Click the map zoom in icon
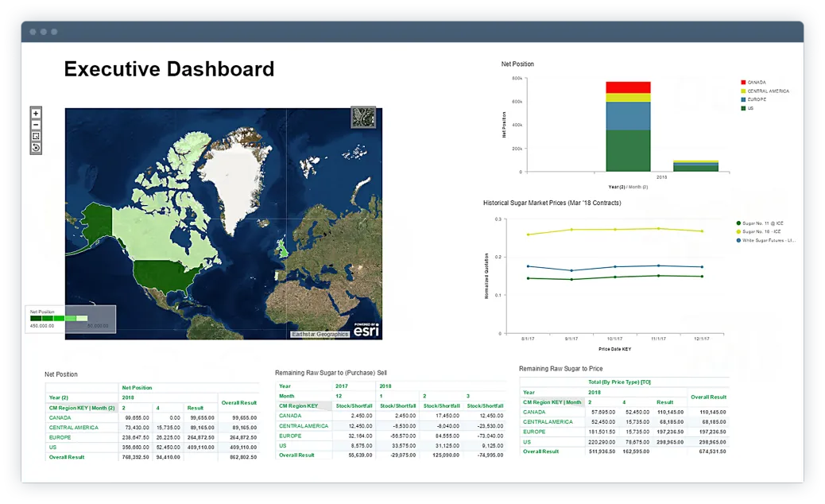This screenshot has height=504, width=825. coord(34,114)
